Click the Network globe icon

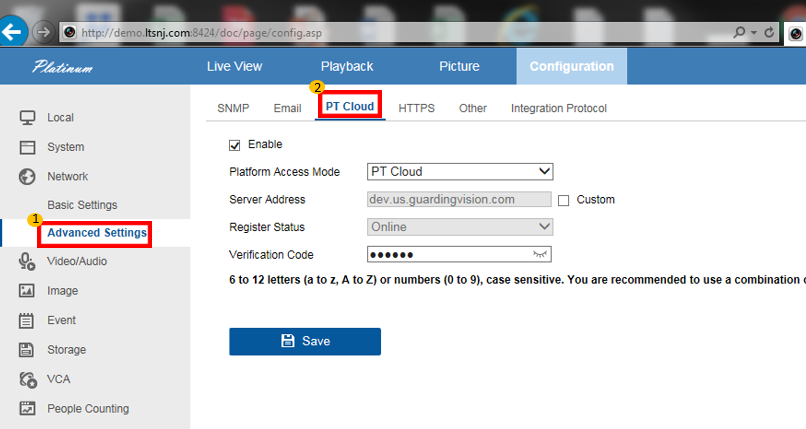click(28, 177)
